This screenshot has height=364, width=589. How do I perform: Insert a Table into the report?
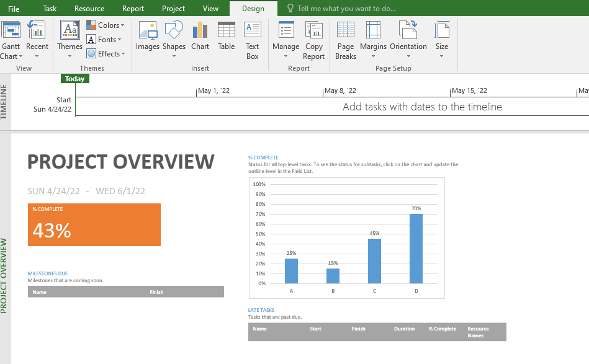(x=226, y=37)
